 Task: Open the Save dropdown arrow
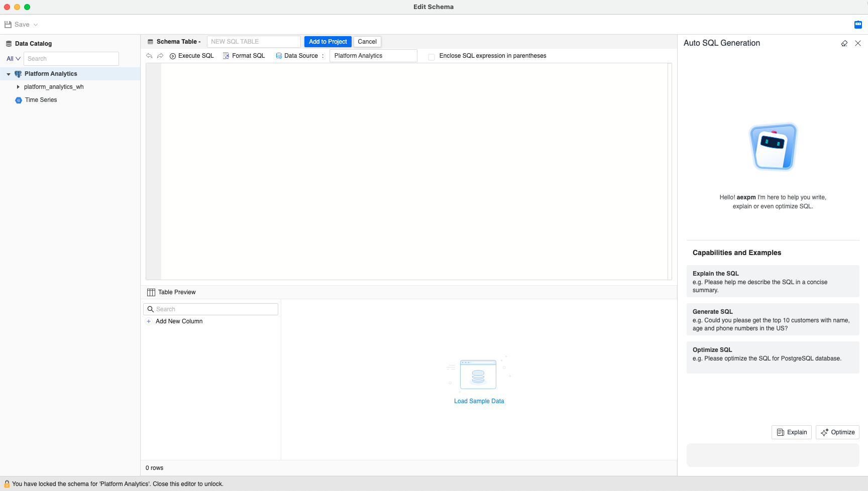[x=36, y=25]
